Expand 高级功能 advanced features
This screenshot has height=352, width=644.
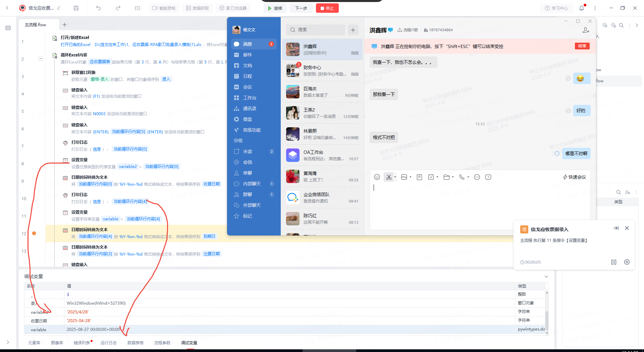click(x=254, y=130)
